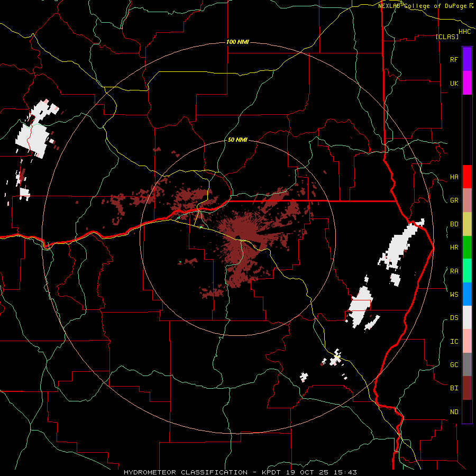476x476 pixels.
Task: Click the 100 NMI range ring label
Action: pos(237,42)
